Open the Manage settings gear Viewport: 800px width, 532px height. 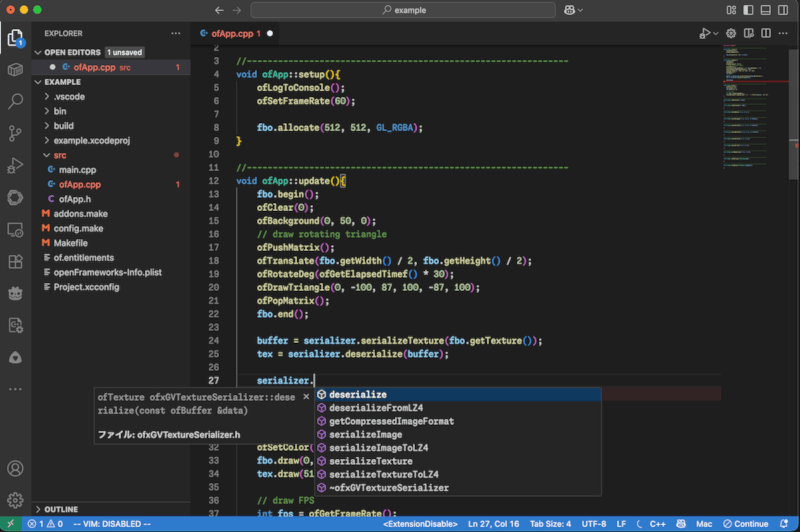(15, 500)
